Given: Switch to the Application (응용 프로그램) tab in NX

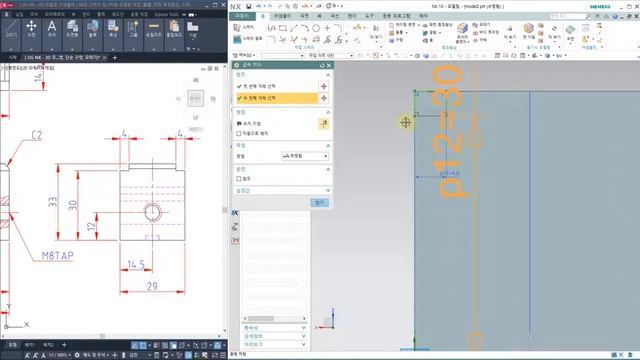Looking at the screenshot, I should click(x=396, y=16).
